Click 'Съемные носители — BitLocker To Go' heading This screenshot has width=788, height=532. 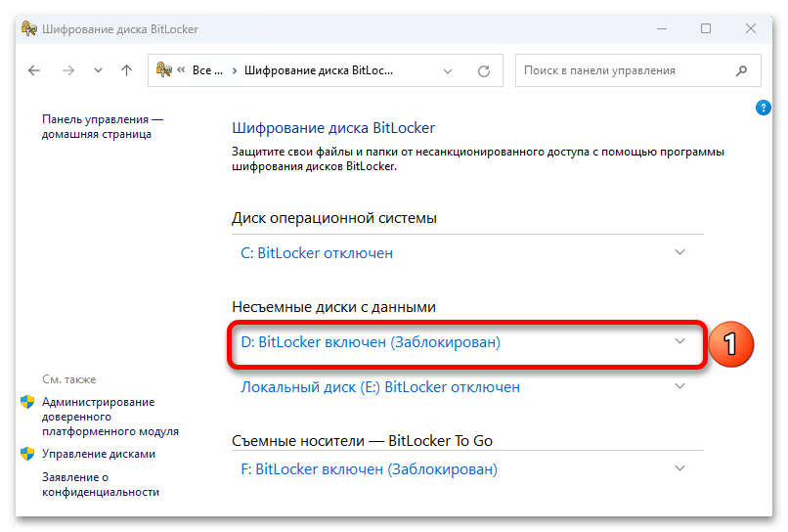362,441
